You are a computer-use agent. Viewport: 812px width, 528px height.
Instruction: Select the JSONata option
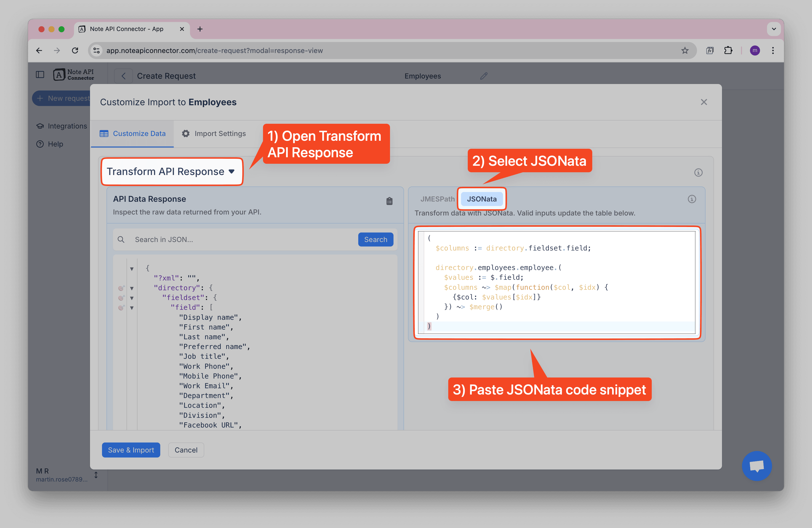click(x=481, y=199)
